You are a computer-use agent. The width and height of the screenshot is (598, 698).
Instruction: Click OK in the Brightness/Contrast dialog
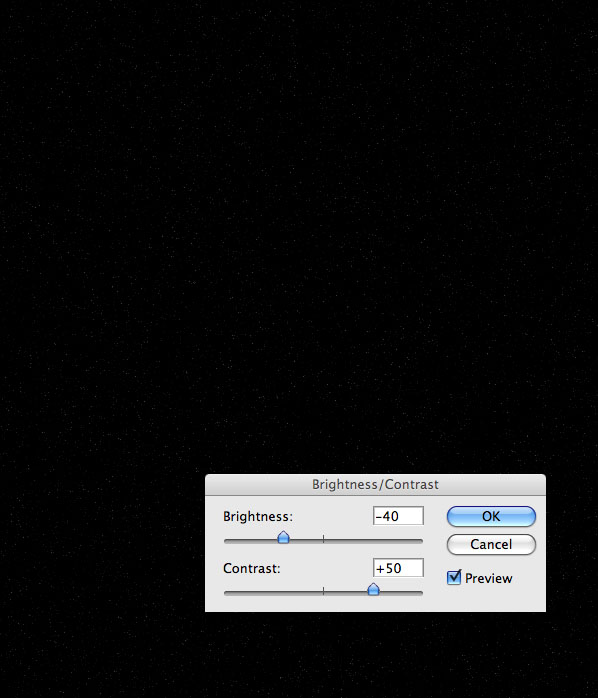tap(491, 516)
